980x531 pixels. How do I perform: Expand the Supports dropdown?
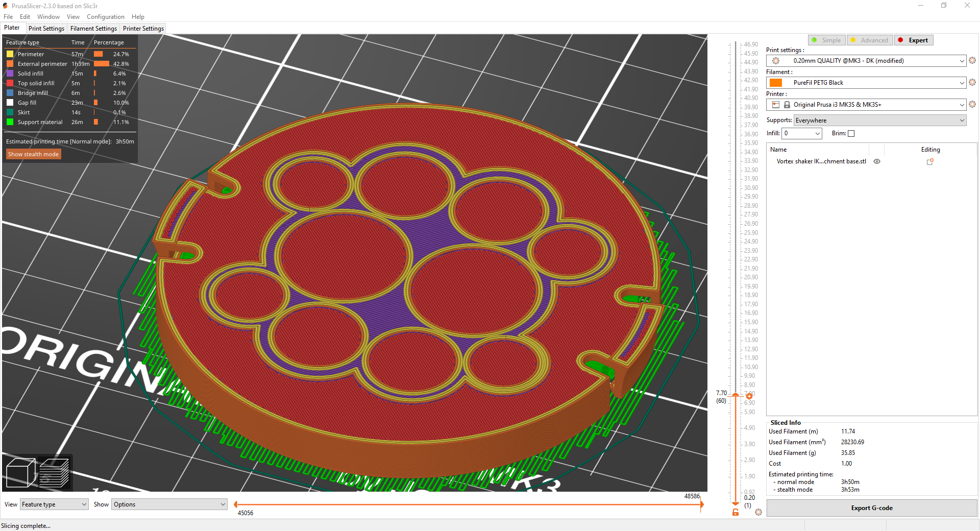click(x=880, y=120)
